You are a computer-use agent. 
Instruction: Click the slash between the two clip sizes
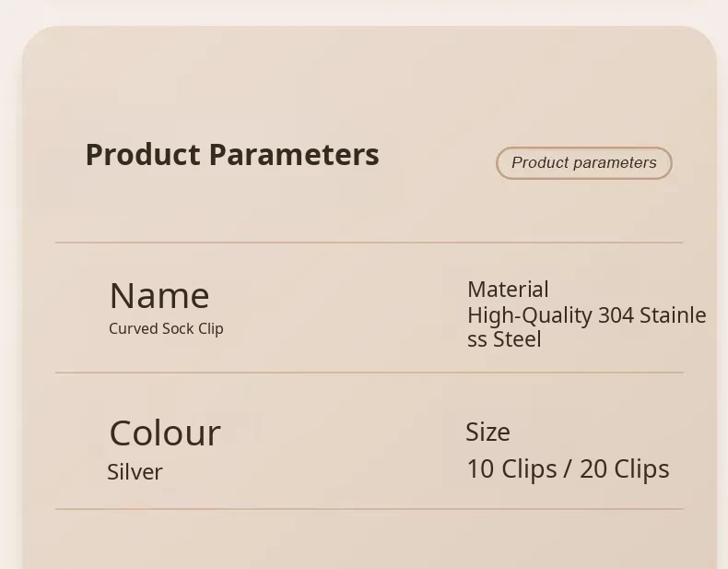pos(568,469)
